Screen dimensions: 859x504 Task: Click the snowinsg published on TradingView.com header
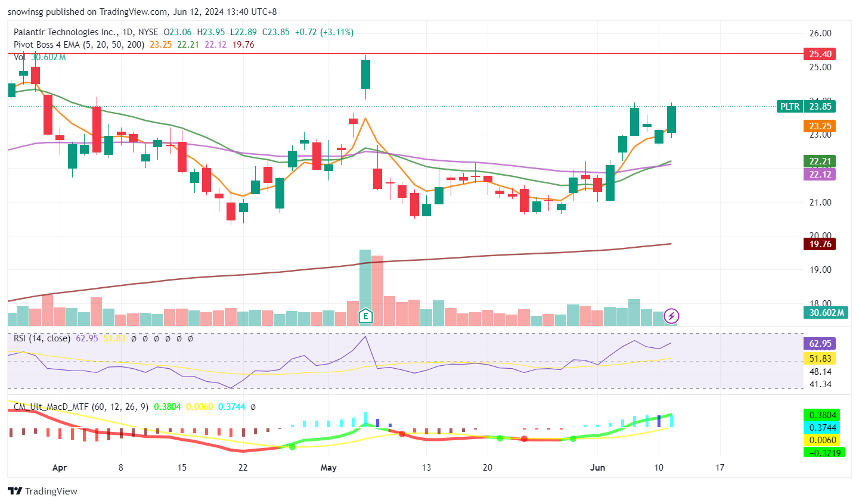[142, 11]
